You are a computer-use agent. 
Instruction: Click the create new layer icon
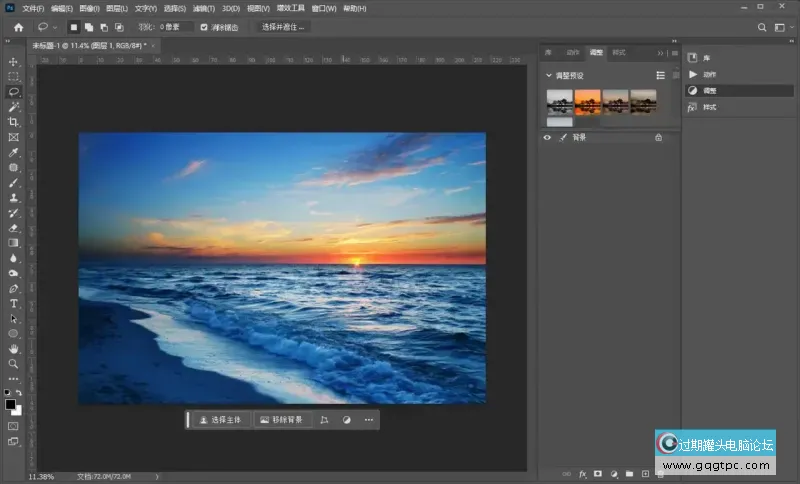click(x=645, y=474)
